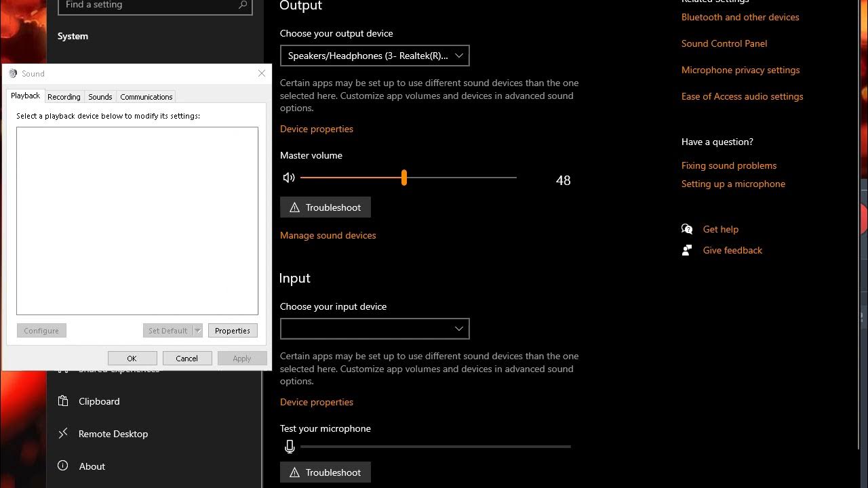Click the master volume value 48
868x488 pixels.
tap(563, 180)
